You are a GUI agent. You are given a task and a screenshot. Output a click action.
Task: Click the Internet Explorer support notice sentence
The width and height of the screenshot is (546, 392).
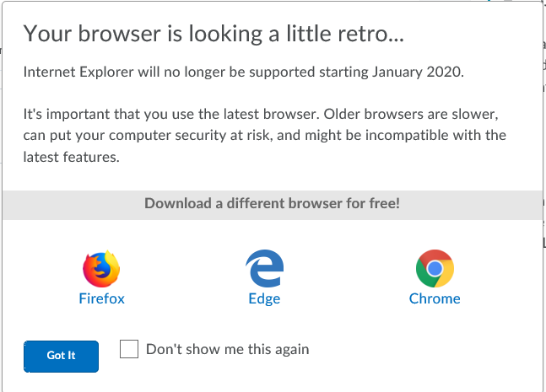(244, 72)
